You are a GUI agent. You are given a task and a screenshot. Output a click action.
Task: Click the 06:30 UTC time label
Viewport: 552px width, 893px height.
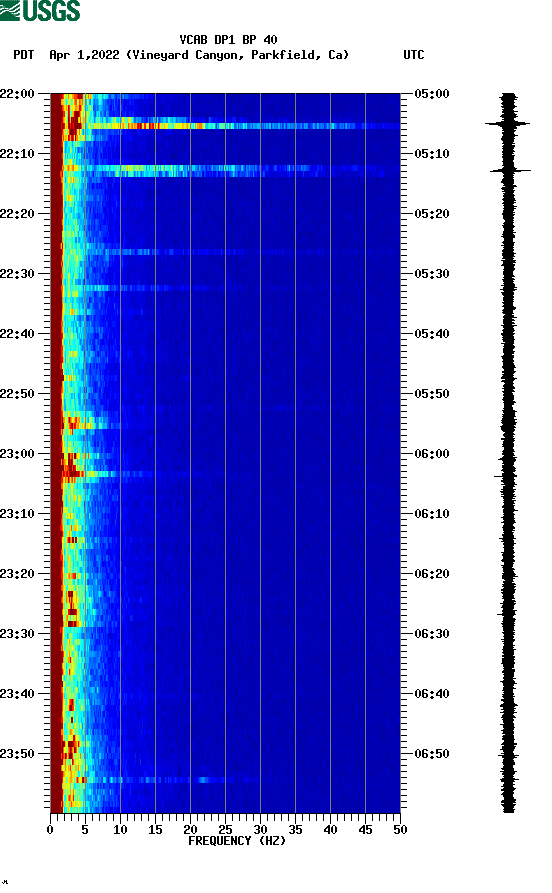tap(432, 633)
